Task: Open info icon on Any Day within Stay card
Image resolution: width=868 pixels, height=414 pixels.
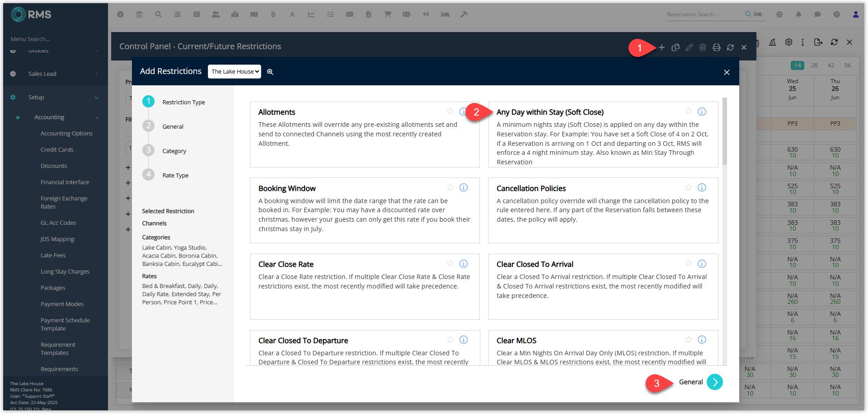Action: (702, 112)
